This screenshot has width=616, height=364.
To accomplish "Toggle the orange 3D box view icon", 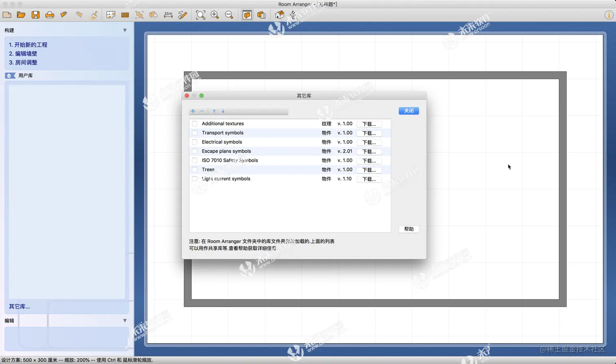I will pyautogui.click(x=247, y=15).
